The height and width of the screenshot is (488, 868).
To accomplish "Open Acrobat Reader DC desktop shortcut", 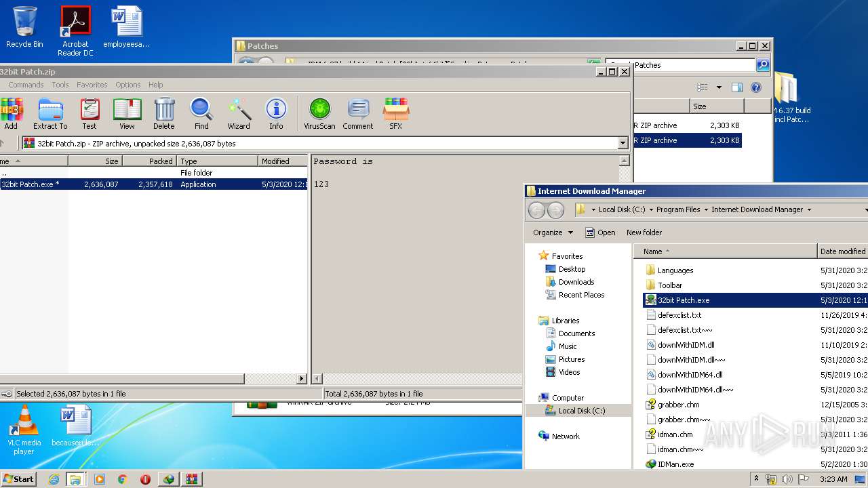I will click(75, 31).
